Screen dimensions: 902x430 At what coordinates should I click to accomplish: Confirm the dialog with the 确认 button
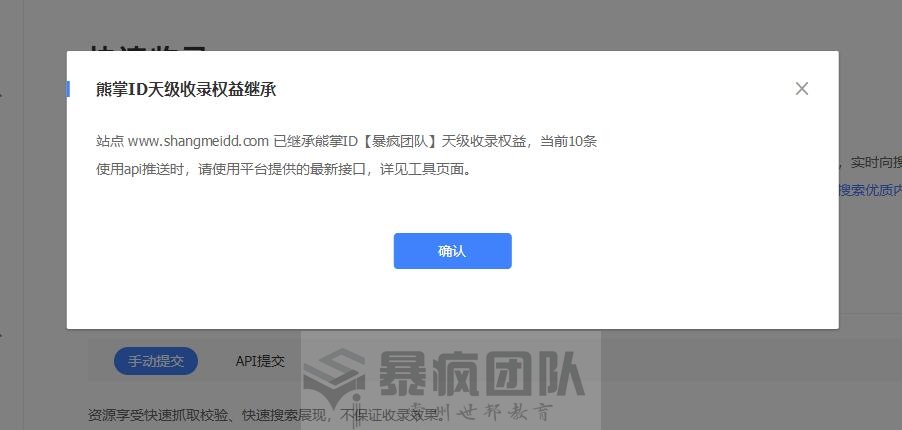point(452,251)
